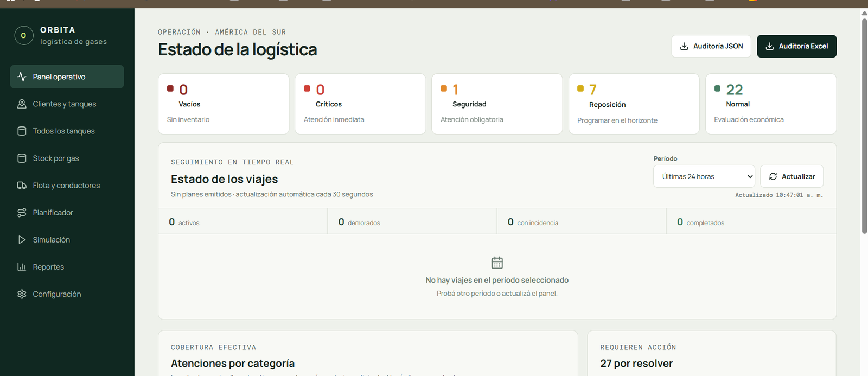Click the Todos los tanques cylinder icon
This screenshot has width=868, height=376.
[x=22, y=131]
